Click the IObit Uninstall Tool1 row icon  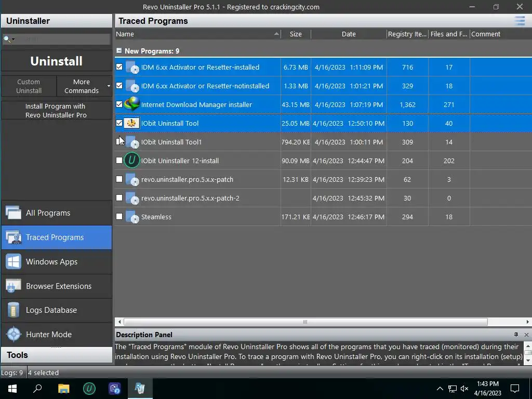pos(132,142)
